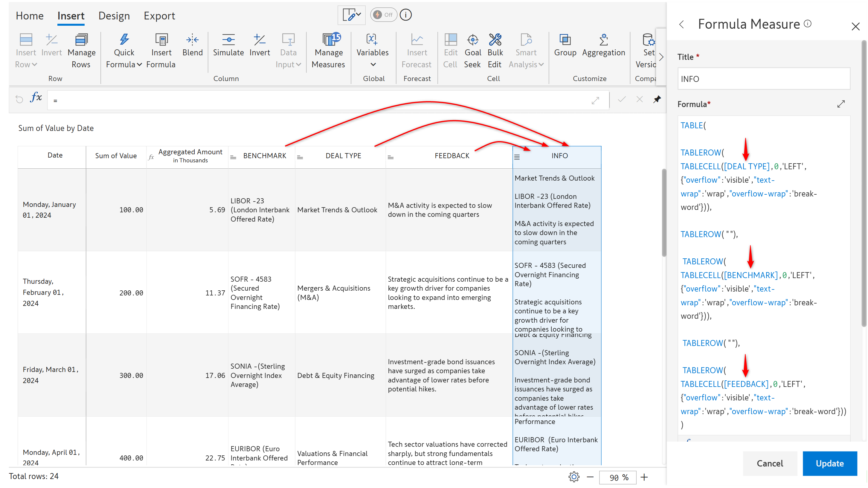Pin the formula bar
The height and width of the screenshot is (488, 868).
tap(657, 99)
